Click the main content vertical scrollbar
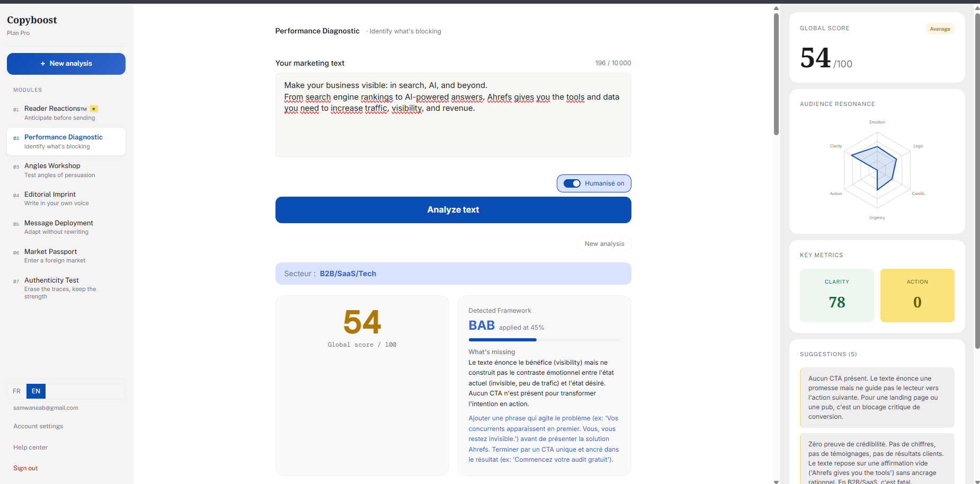 (776, 74)
